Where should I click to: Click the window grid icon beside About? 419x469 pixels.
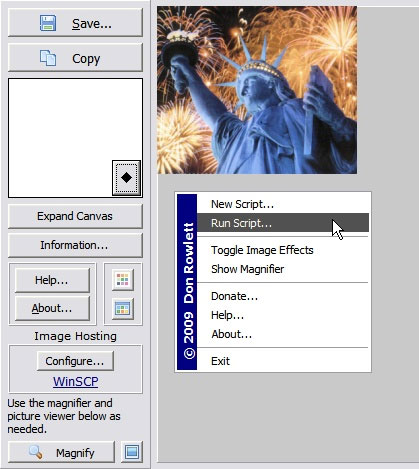click(123, 308)
